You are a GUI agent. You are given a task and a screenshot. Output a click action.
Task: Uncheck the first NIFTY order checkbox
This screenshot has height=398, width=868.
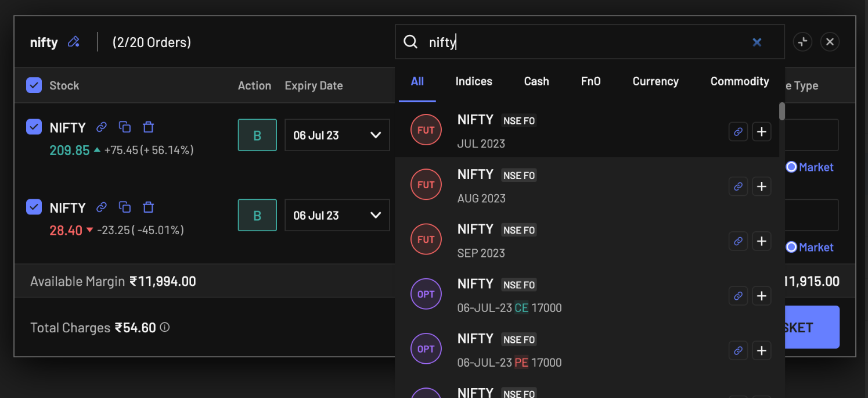34,127
